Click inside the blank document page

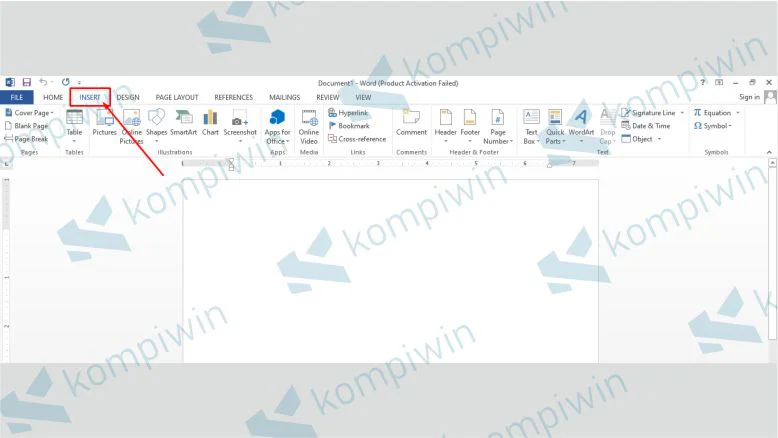point(390,270)
